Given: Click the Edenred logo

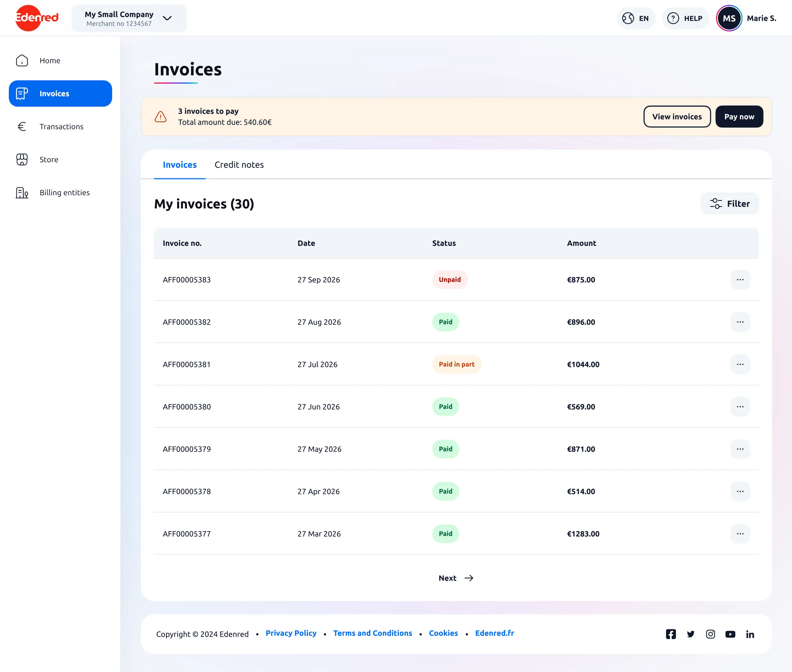Looking at the screenshot, I should (x=36, y=18).
